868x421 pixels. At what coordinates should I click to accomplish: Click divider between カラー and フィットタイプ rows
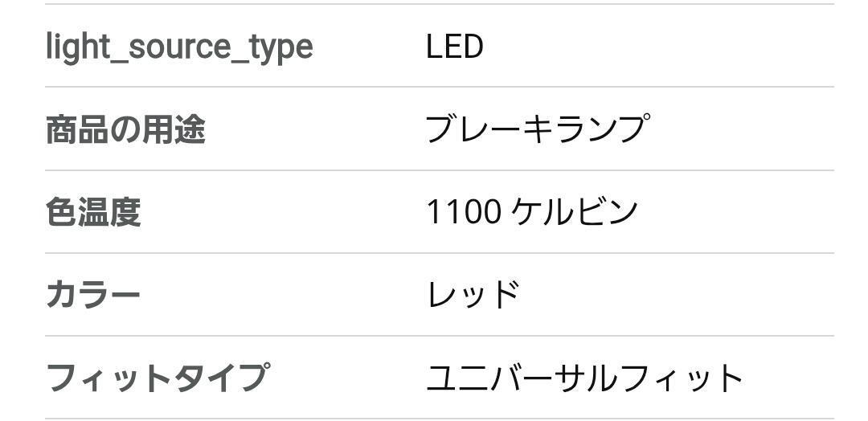pos(439,336)
